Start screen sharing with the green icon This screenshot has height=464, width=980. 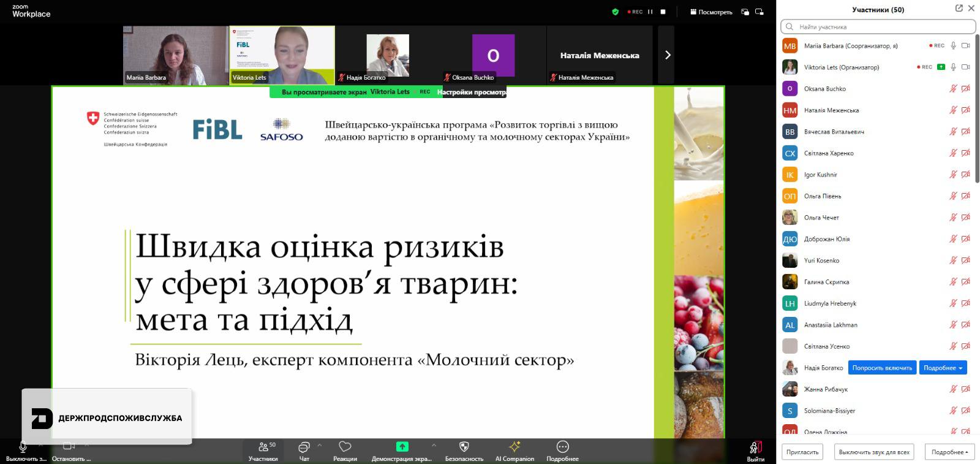pyautogui.click(x=402, y=447)
